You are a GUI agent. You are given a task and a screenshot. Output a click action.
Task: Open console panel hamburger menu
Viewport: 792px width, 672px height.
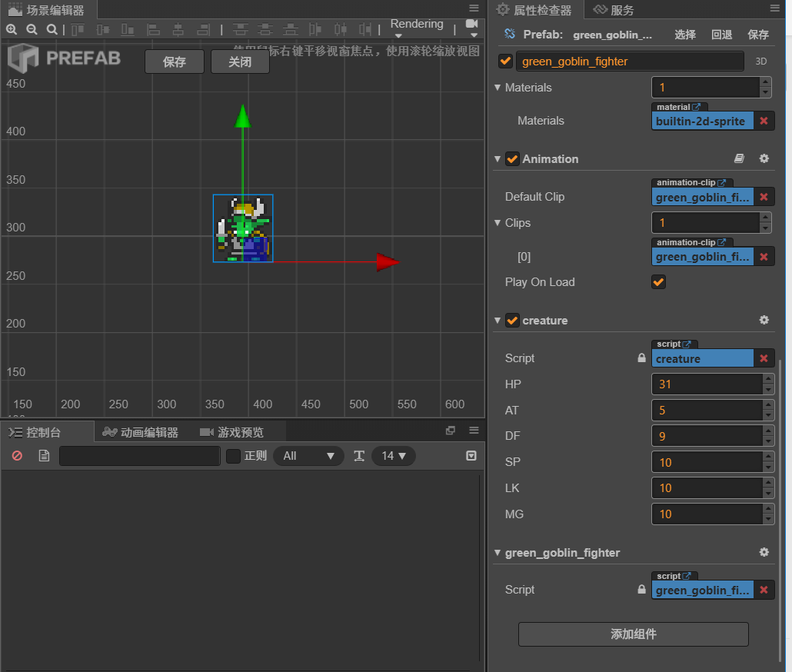pos(474,430)
